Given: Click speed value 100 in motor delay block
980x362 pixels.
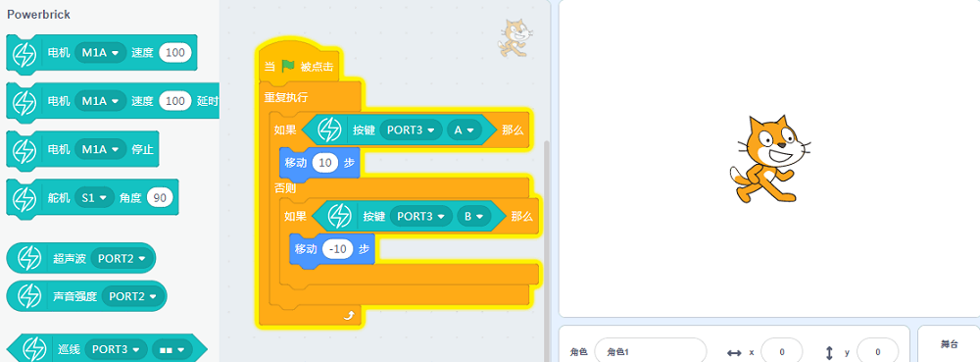Looking at the screenshot, I should coord(175,101).
